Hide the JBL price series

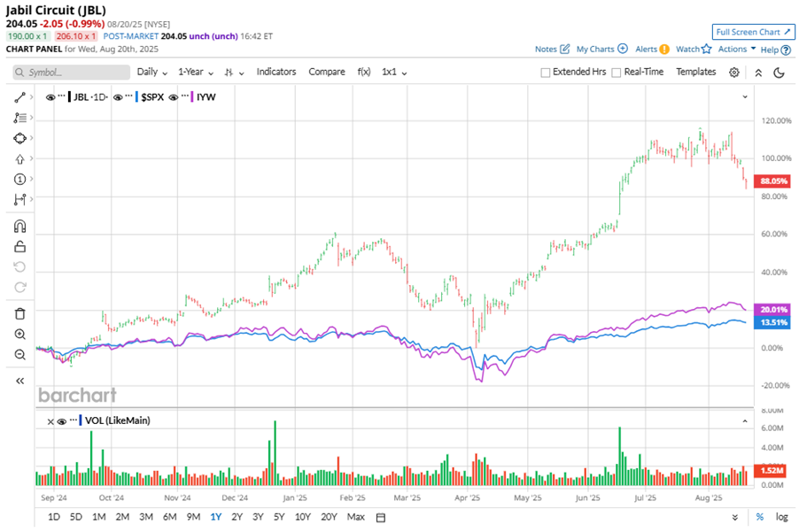pyautogui.click(x=50, y=97)
